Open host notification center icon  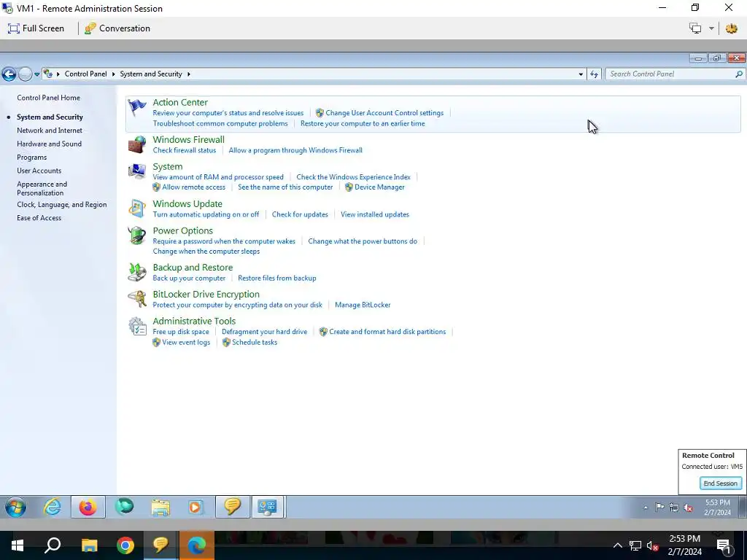[724, 546]
